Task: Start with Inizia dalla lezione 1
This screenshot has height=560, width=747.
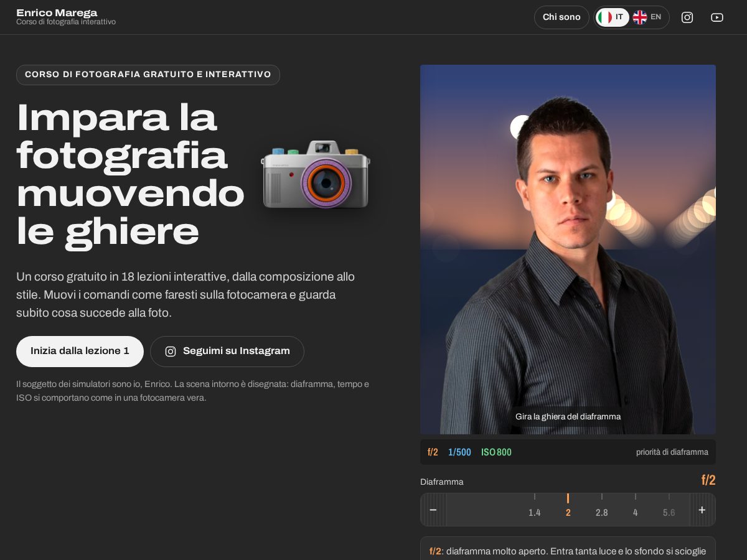Action: [80, 352]
